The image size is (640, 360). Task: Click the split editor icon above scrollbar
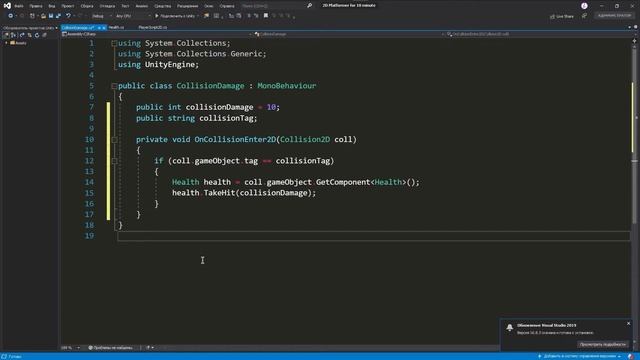coord(634,40)
